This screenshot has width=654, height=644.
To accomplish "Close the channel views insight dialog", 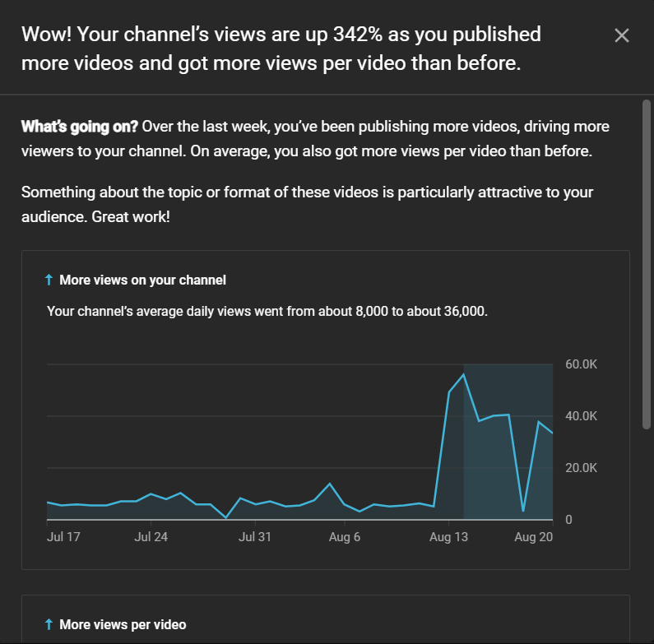I will click(621, 36).
